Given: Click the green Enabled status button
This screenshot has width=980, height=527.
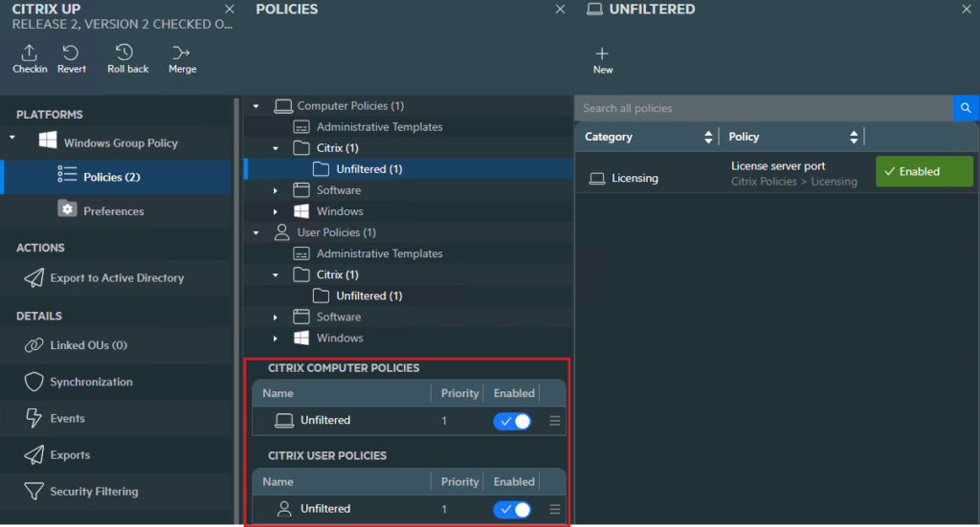Looking at the screenshot, I should (x=924, y=172).
